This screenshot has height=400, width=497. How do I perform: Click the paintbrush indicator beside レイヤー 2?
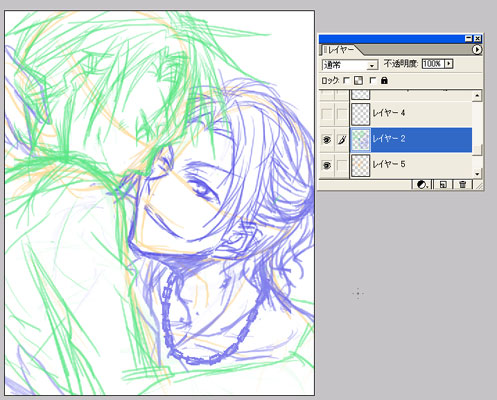click(x=342, y=140)
